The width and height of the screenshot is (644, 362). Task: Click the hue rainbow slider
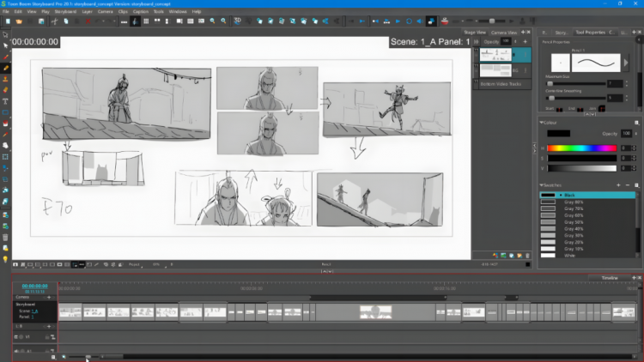[x=581, y=148]
